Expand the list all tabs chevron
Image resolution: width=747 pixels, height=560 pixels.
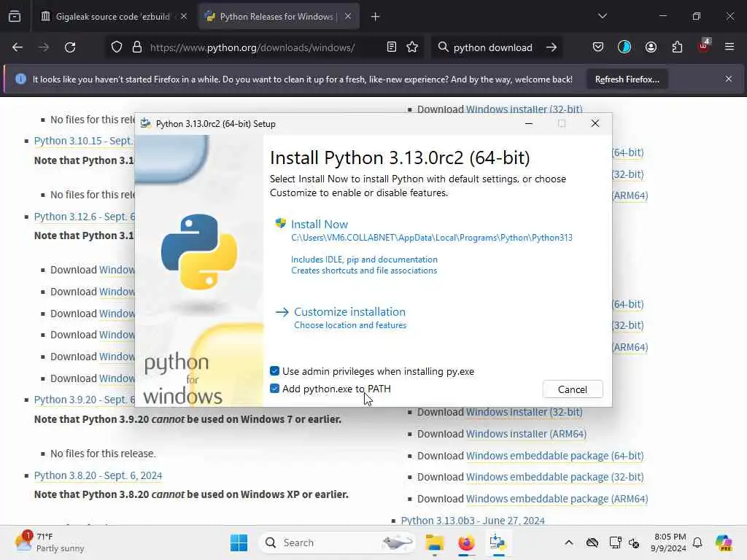tap(602, 16)
